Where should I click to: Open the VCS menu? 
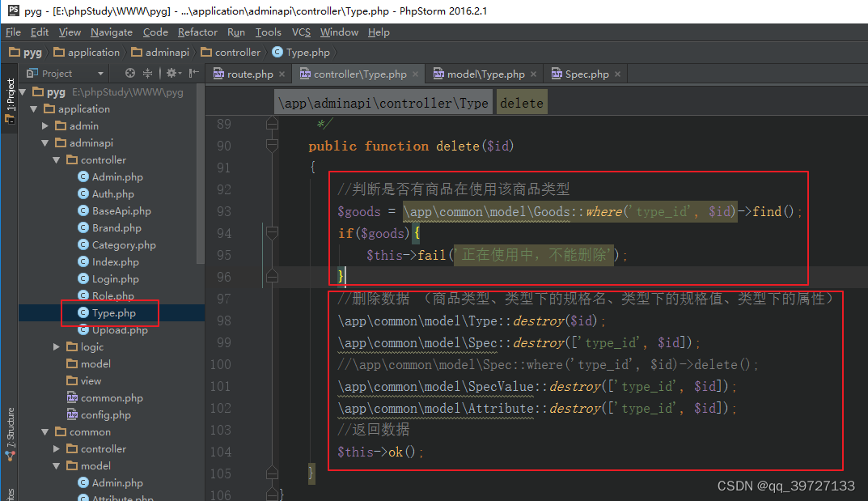(x=301, y=32)
